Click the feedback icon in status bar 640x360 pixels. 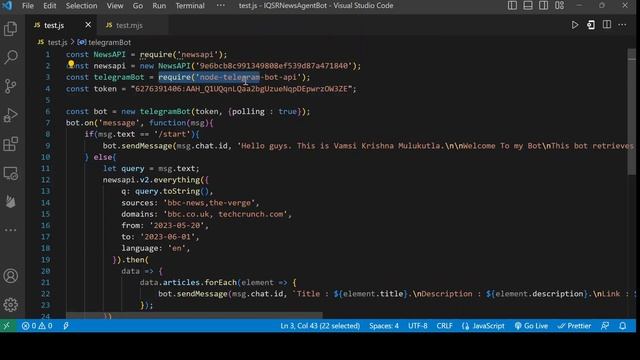[605, 326]
